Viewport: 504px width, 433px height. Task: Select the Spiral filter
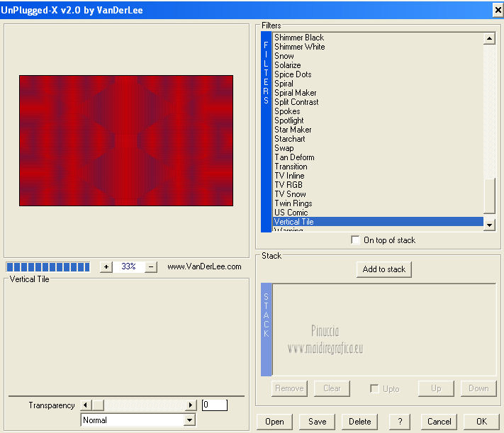click(x=378, y=84)
